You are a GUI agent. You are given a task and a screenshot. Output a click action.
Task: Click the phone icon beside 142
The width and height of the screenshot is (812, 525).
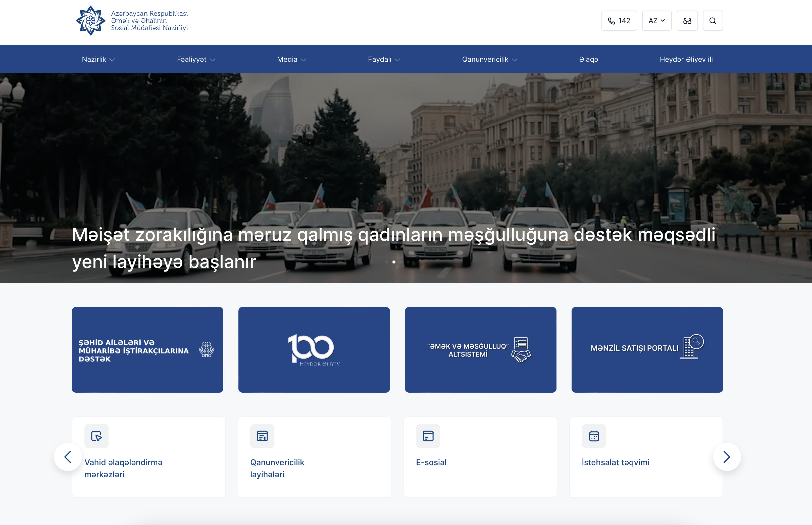611,21
